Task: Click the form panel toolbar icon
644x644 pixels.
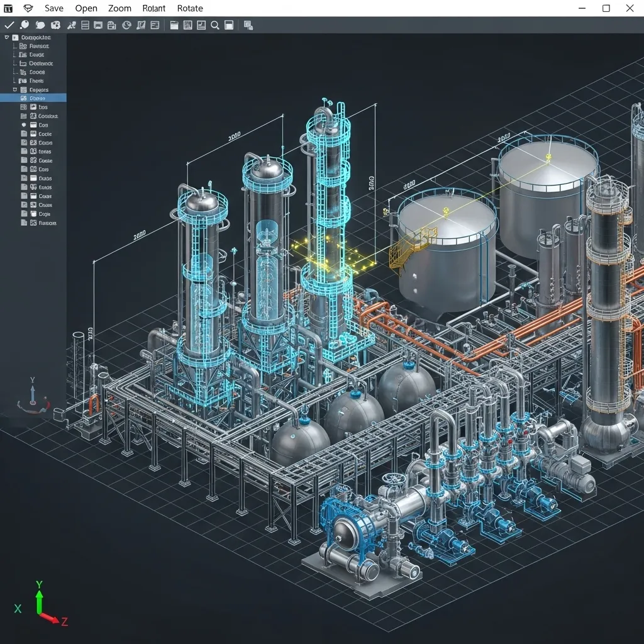Action: (155, 25)
